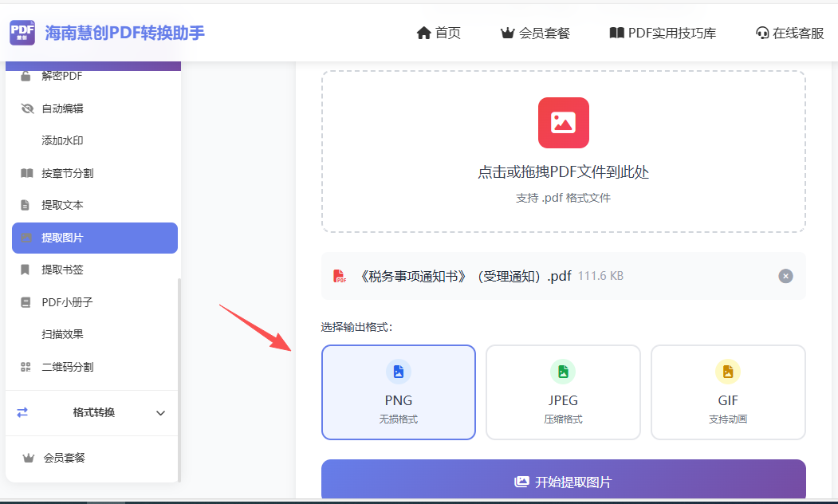The height and width of the screenshot is (504, 838).
Task: Click the crown icon in the sidebar
Action: click(29, 458)
